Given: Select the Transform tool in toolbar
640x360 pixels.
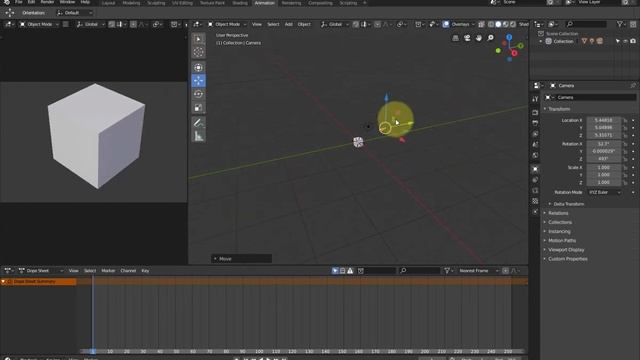Looking at the screenshot, I should (x=198, y=67).
